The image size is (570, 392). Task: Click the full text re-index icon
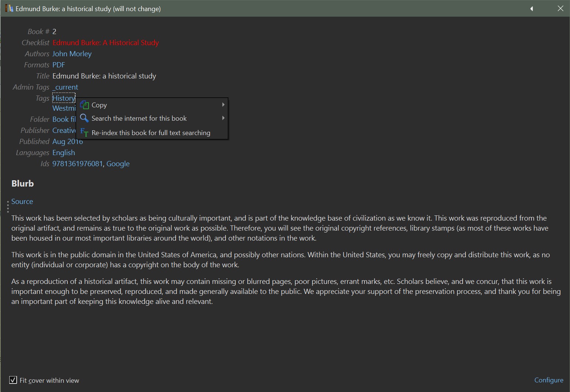coord(84,133)
